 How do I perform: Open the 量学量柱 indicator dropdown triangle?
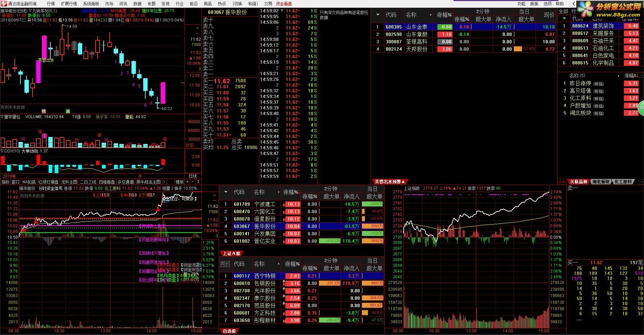(x=2, y=117)
